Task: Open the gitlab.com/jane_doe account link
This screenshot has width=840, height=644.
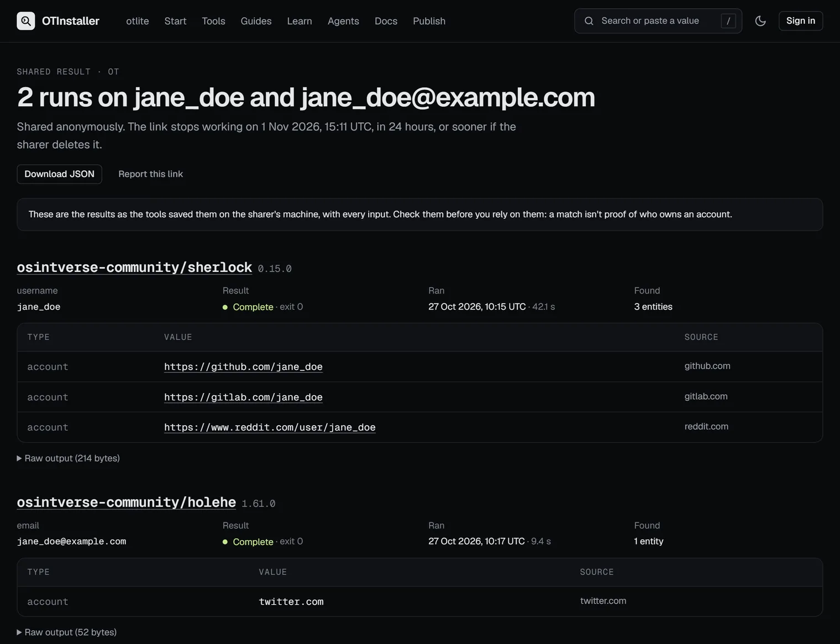Action: tap(243, 397)
